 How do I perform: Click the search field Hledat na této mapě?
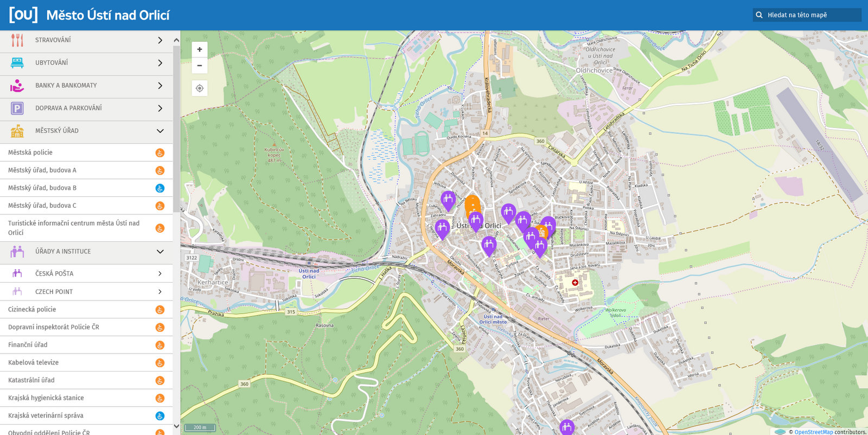coord(811,15)
